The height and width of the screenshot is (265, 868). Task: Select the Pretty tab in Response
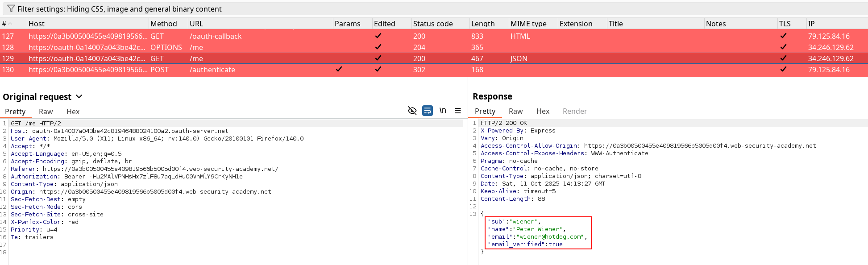[485, 112]
